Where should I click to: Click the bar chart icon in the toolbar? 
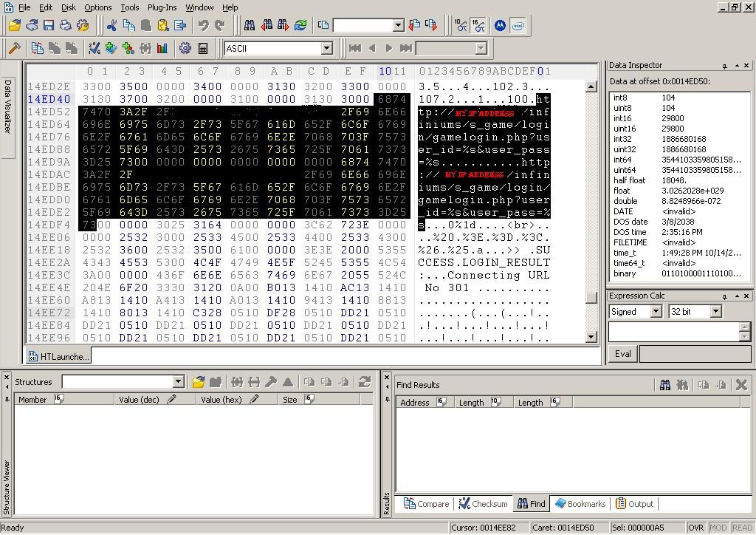click(162, 49)
